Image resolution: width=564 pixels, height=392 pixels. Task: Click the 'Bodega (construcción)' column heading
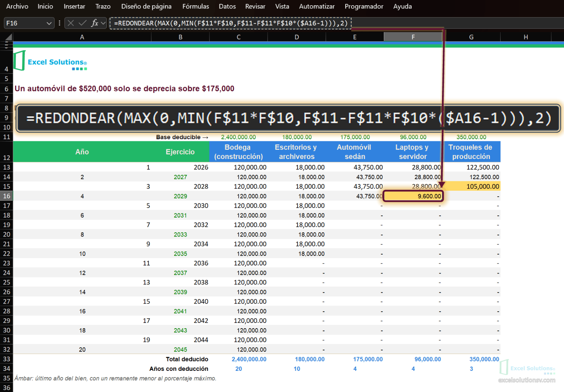(x=238, y=152)
